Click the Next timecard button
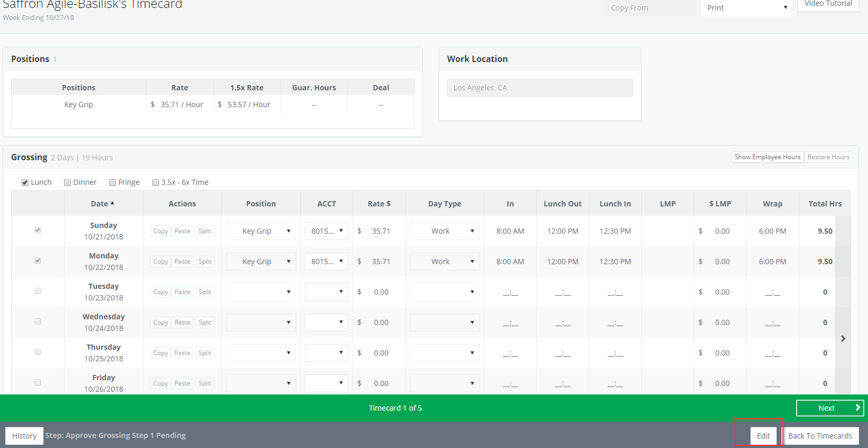This screenshot has height=448, width=868. (830, 408)
